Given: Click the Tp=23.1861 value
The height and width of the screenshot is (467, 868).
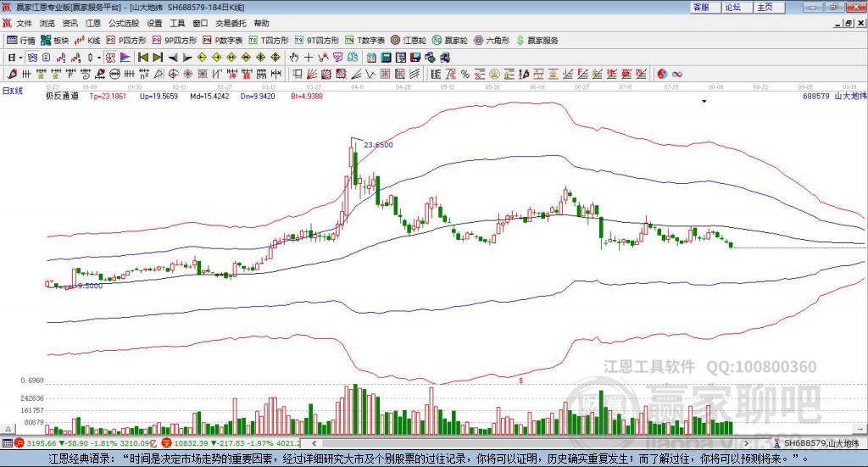Looking at the screenshot, I should 108,97.
